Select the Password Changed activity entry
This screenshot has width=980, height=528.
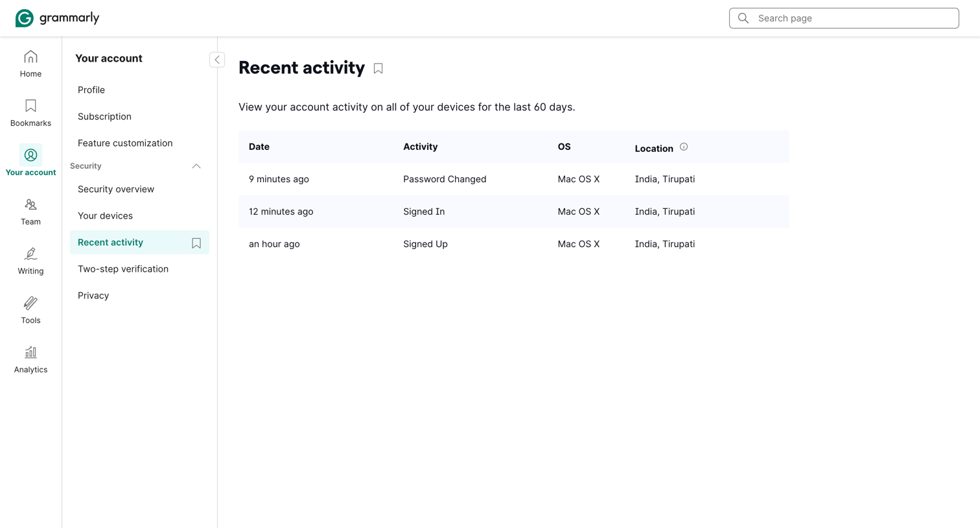pos(445,179)
